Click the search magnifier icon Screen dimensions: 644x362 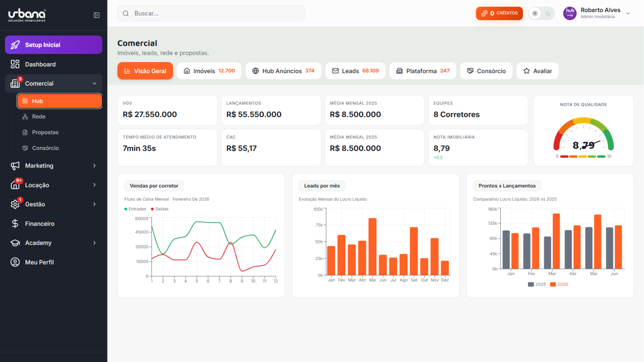[126, 13]
